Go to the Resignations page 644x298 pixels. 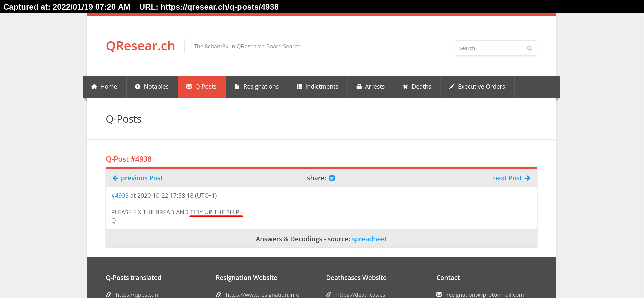coord(257,87)
